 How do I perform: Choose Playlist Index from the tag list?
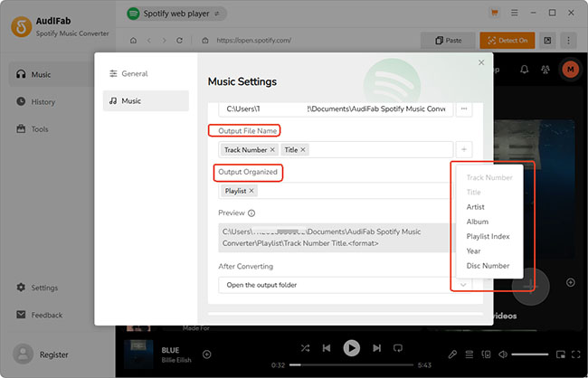[x=489, y=236]
